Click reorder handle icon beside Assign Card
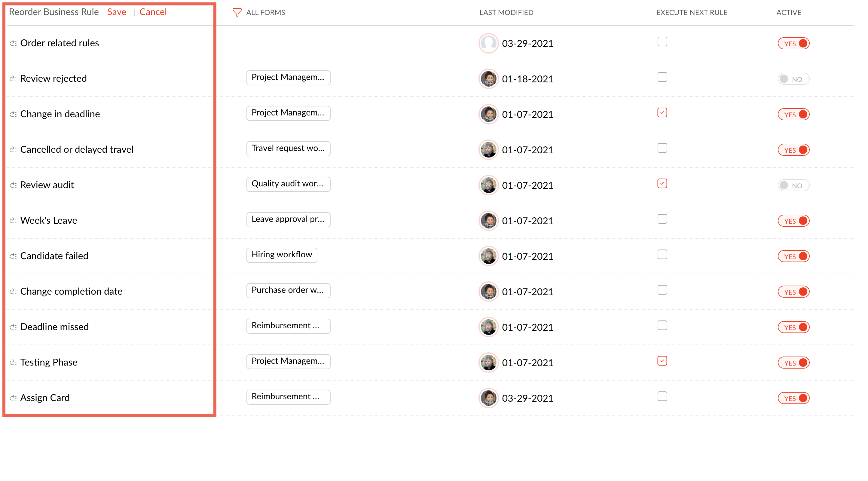This screenshot has width=868, height=481. [x=13, y=398]
